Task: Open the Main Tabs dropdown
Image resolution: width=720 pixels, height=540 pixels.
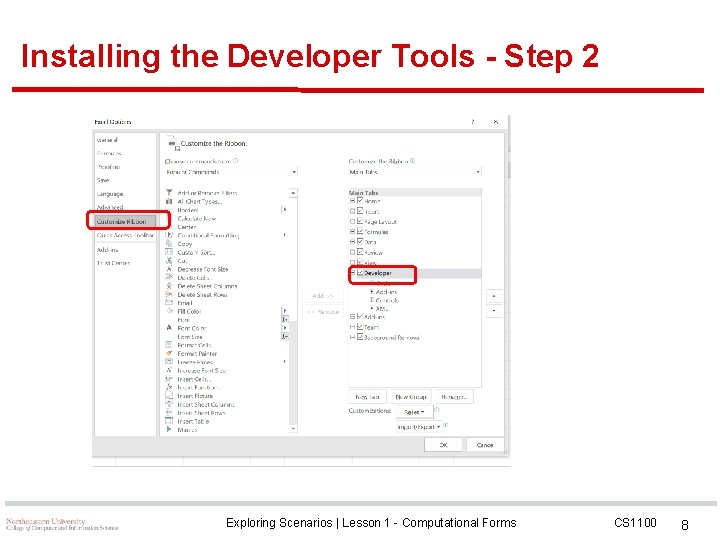Action: [415, 172]
